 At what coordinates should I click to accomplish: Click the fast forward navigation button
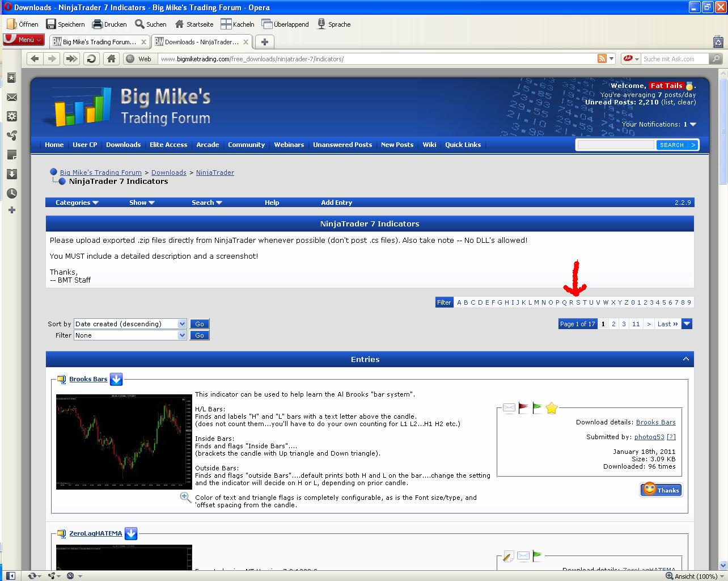71,58
